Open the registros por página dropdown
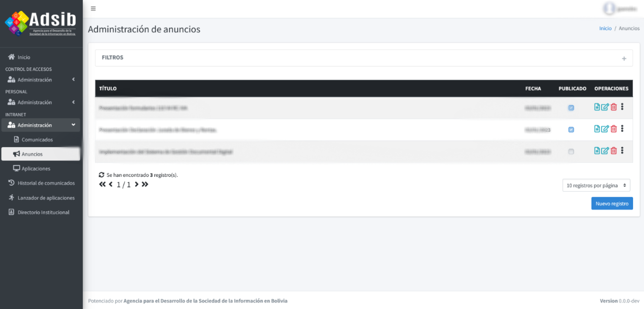Image resolution: width=644 pixels, height=309 pixels. [x=596, y=185]
